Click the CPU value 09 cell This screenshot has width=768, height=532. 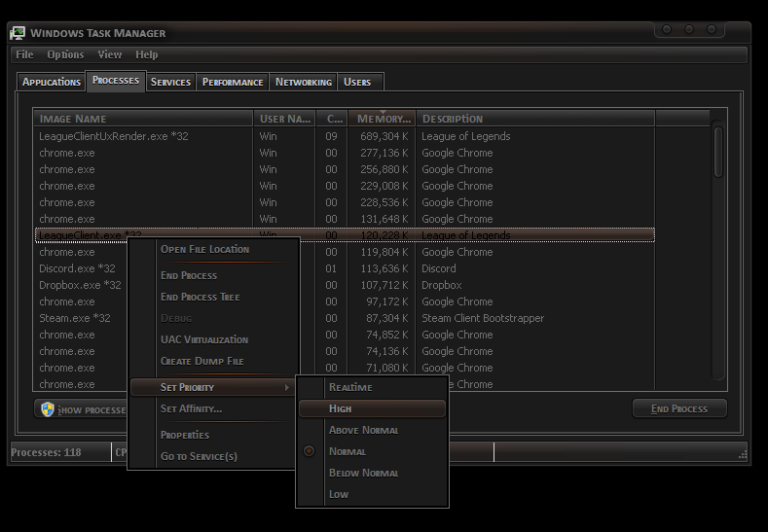tap(332, 136)
